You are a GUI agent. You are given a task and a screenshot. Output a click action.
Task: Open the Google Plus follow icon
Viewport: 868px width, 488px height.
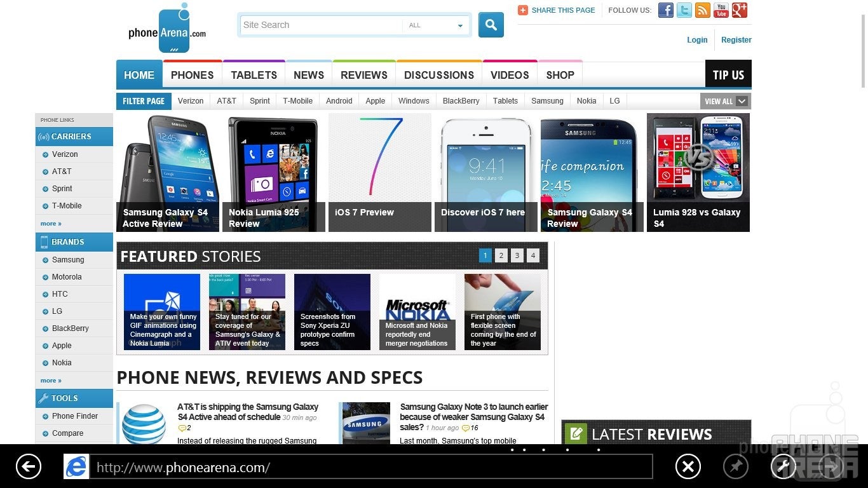(x=739, y=10)
